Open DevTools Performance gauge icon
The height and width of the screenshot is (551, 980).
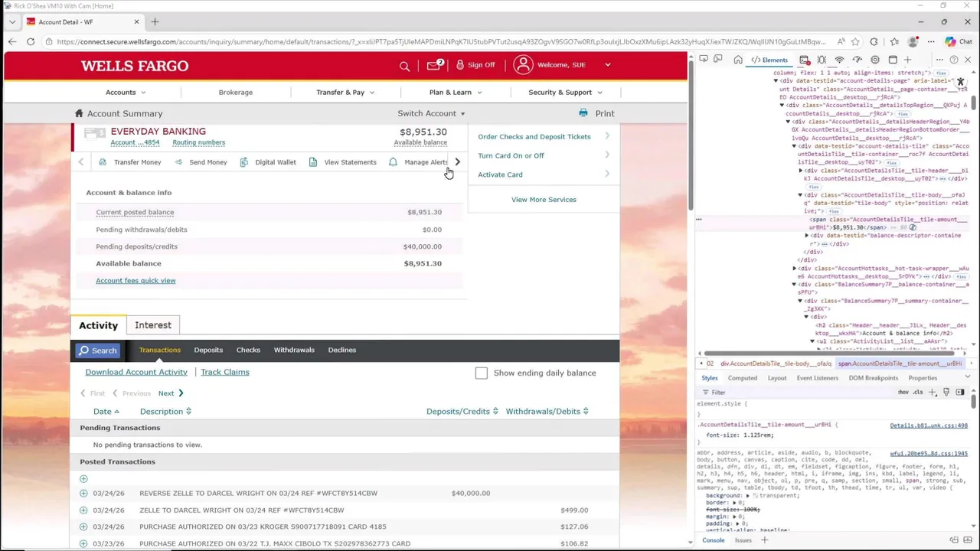click(x=857, y=60)
